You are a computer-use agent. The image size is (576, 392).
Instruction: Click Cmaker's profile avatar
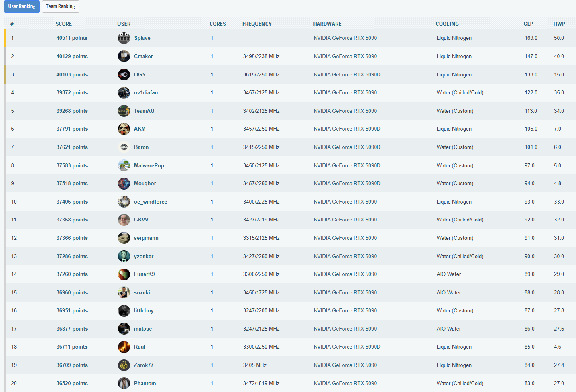point(124,56)
